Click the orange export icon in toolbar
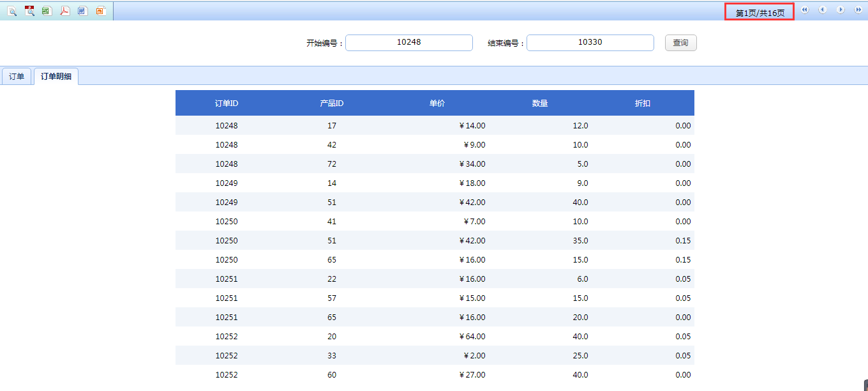Viewport: 868px width, 391px height. 100,11
